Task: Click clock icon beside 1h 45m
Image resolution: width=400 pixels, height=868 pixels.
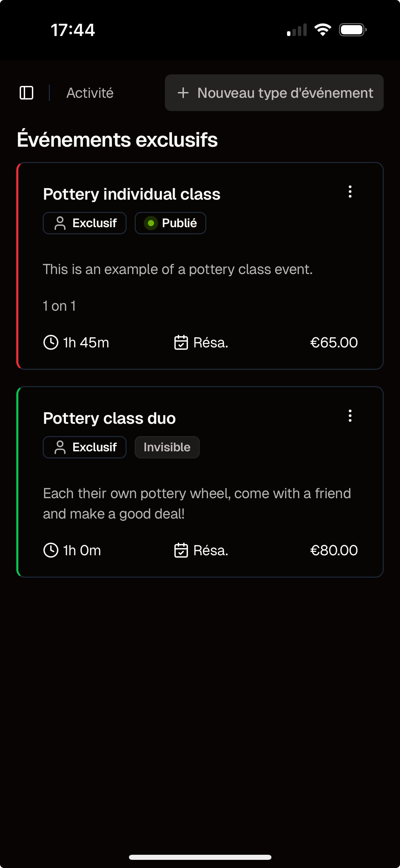Action: point(51,342)
